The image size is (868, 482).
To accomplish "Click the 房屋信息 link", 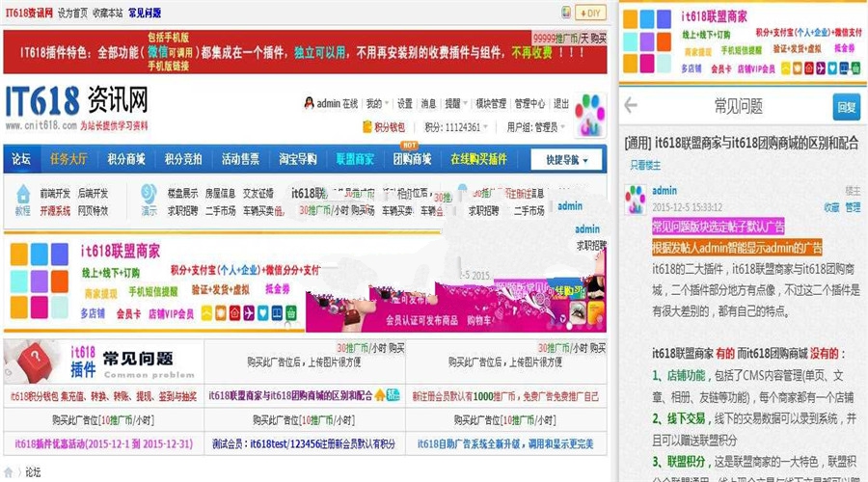I will [x=220, y=193].
